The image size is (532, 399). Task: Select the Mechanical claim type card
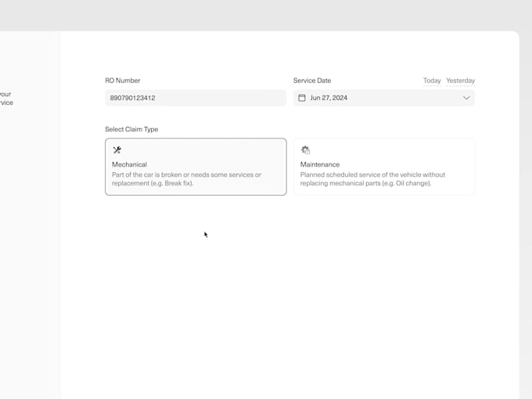[x=196, y=167]
